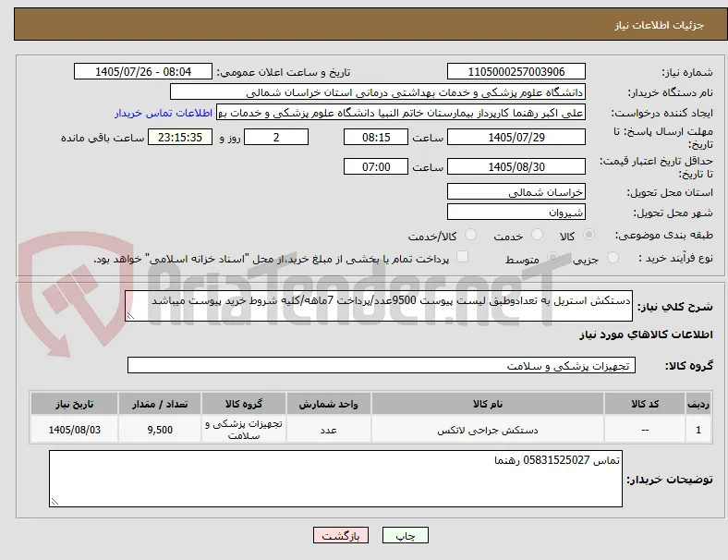Click the تاریخ نیاز column header
This screenshot has width=728, height=560.
point(74,404)
